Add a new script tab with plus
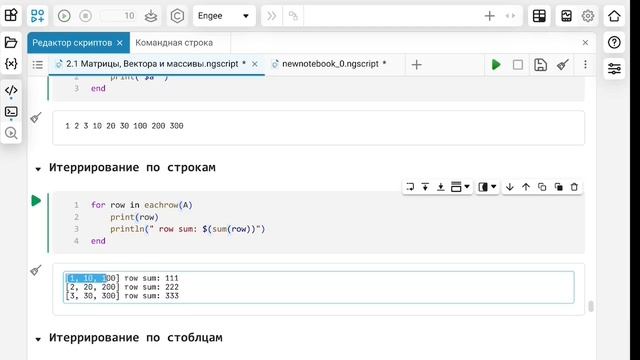Image resolution: width=640 pixels, height=360 pixels. 416,64
